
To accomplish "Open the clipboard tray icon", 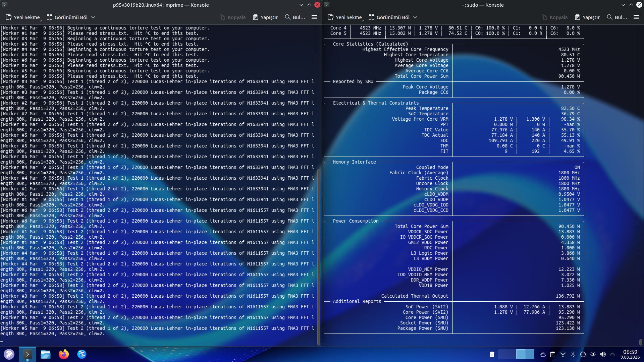I will pos(553,354).
